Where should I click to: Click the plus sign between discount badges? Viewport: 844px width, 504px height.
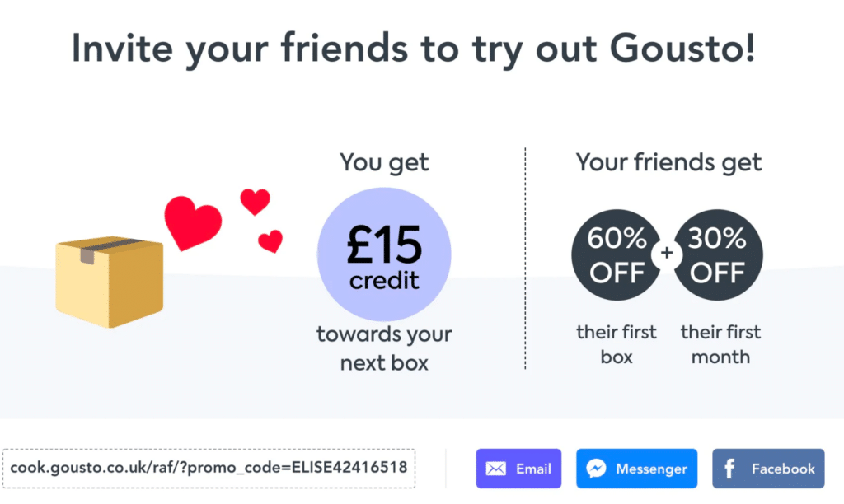tap(668, 254)
